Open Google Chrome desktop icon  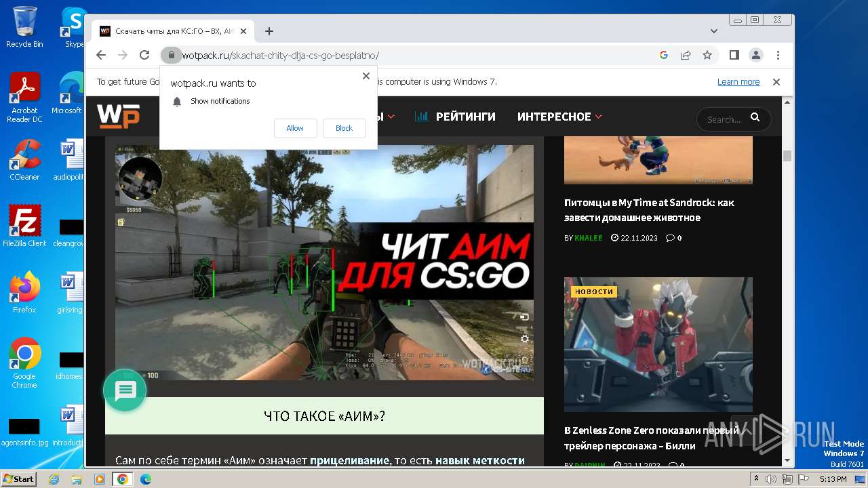[x=24, y=363]
